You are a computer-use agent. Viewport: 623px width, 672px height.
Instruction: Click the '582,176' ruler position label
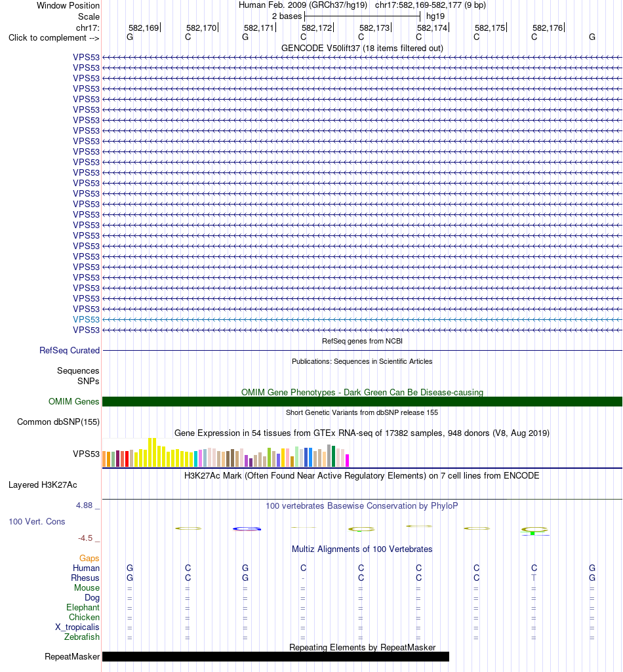(x=548, y=28)
